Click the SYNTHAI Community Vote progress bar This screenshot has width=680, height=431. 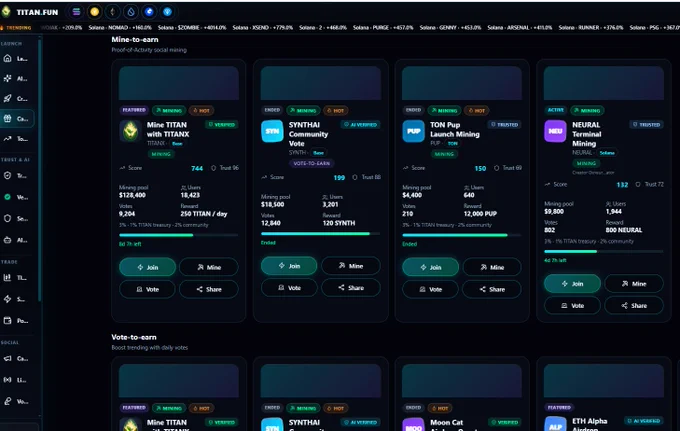click(x=320, y=234)
